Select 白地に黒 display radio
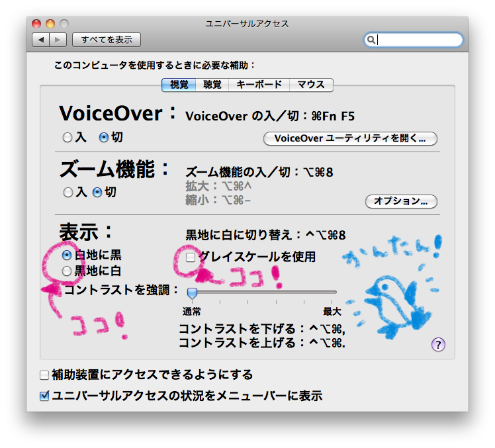495x448 pixels. click(x=67, y=255)
